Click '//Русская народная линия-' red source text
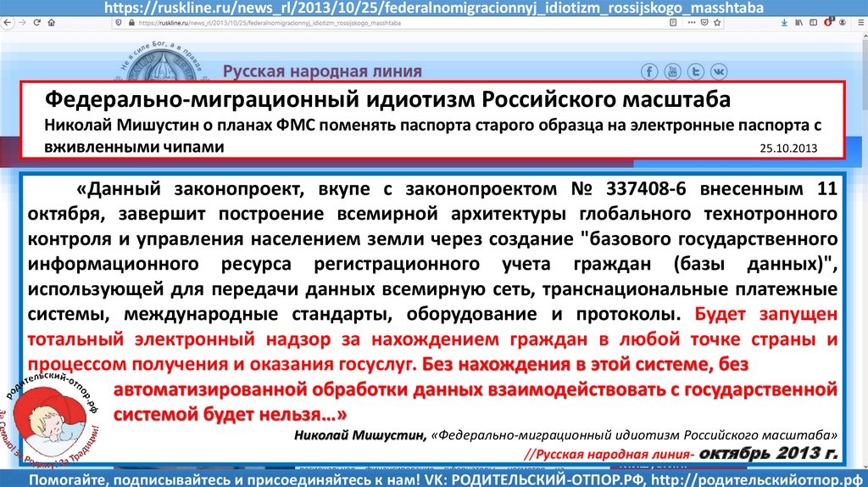Image resolution: width=868 pixels, height=487 pixels. pyautogui.click(x=609, y=455)
